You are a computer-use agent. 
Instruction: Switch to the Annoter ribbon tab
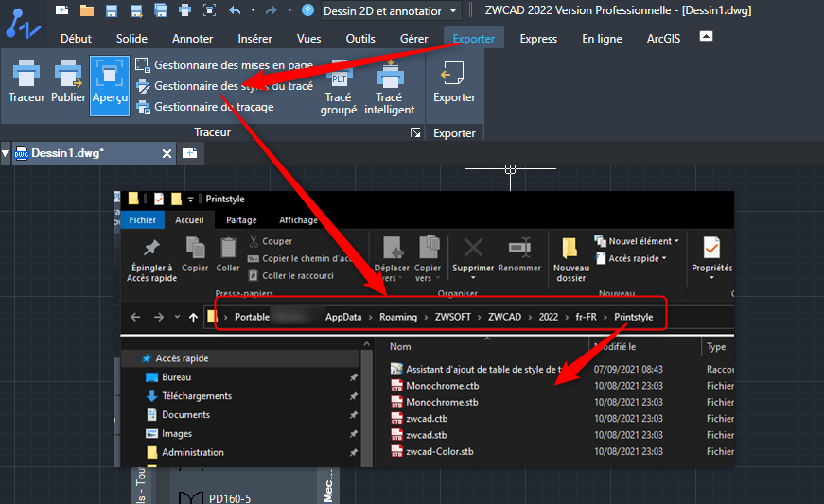[x=192, y=39]
